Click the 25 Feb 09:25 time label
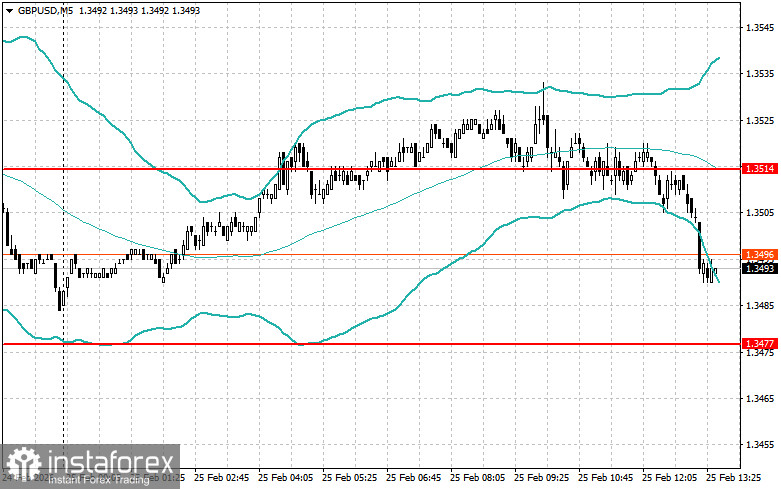Image resolution: width=781 pixels, height=489 pixels. click(541, 478)
